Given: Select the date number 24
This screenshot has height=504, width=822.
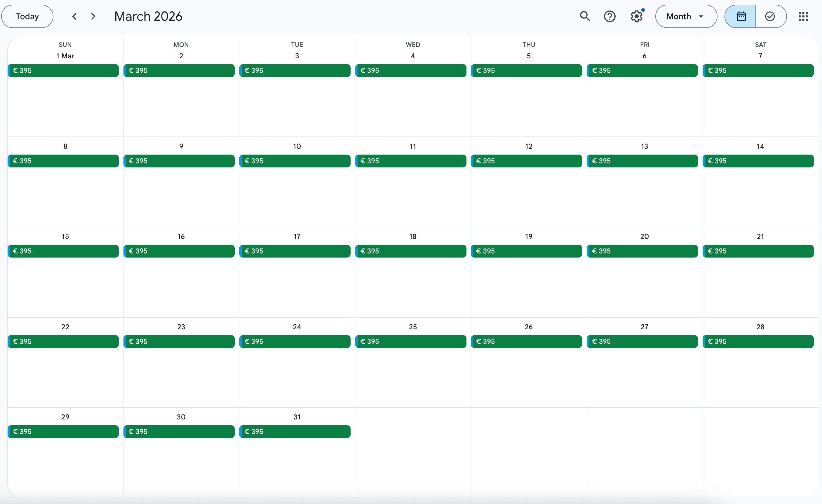Looking at the screenshot, I should click(x=297, y=327).
